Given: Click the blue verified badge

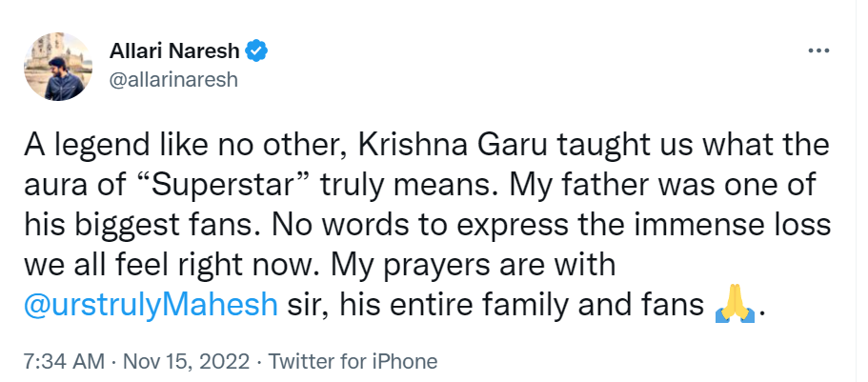Looking at the screenshot, I should [257, 50].
